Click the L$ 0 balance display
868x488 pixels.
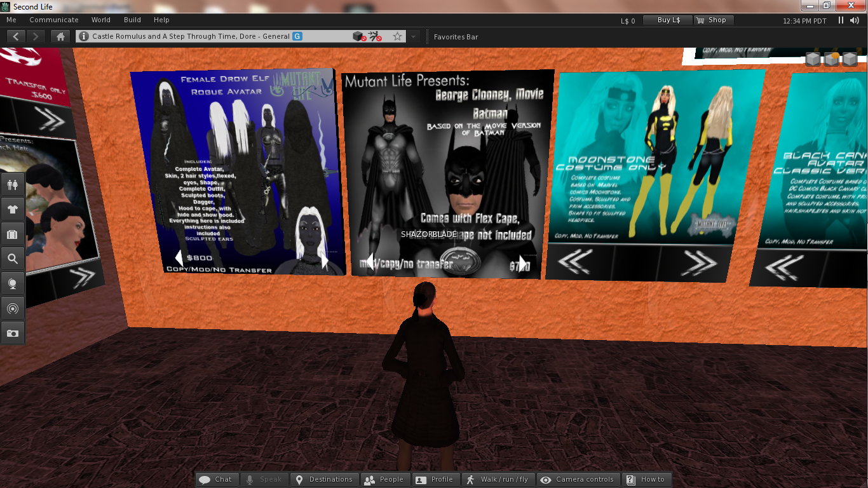(628, 20)
